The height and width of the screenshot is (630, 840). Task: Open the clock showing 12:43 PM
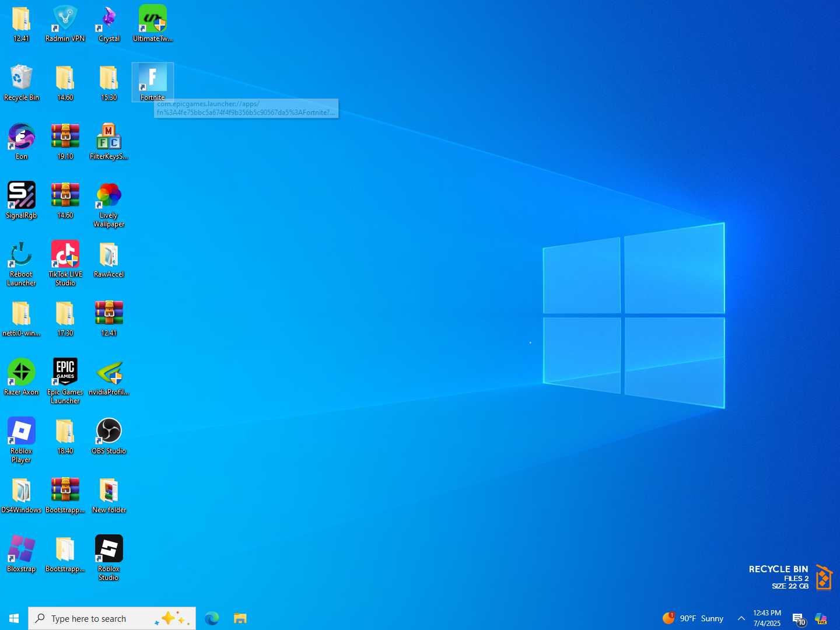767,618
